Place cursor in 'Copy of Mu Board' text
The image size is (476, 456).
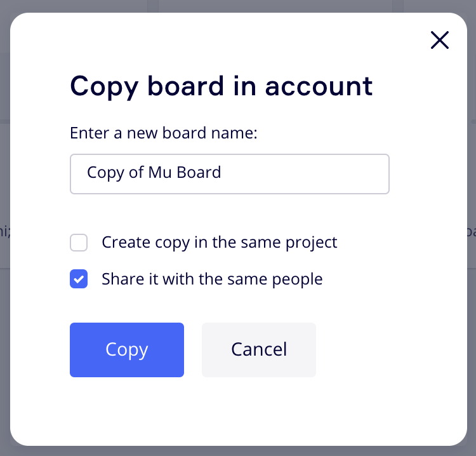pyautogui.click(x=154, y=173)
